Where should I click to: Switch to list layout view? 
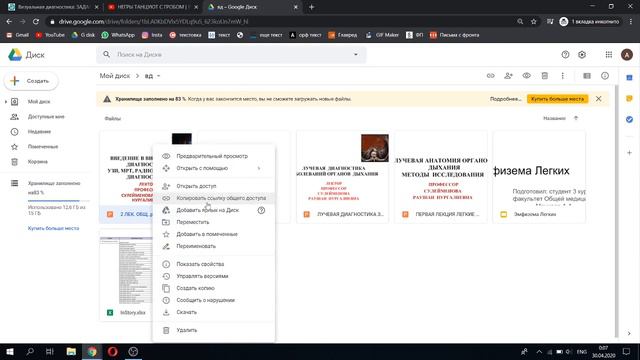pos(587,76)
